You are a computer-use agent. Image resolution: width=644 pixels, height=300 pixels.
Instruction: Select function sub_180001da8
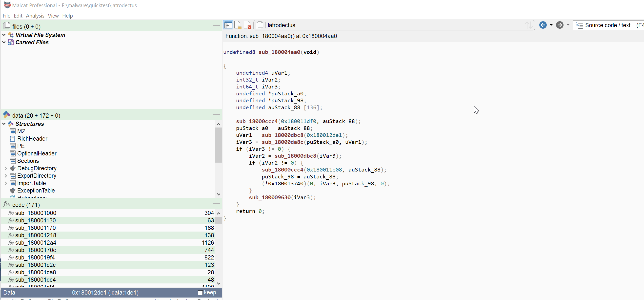point(108,272)
